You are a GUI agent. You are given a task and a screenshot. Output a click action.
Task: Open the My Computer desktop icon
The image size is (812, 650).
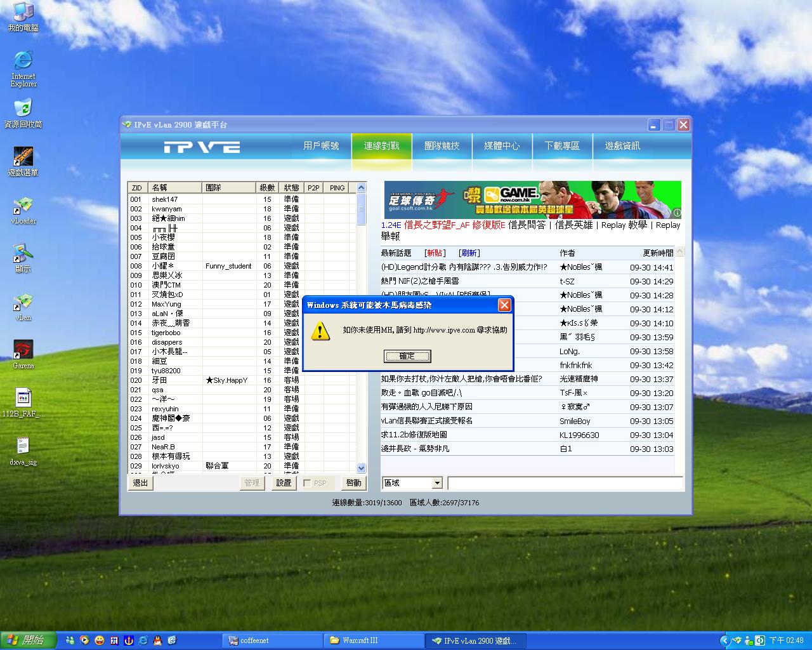click(23, 17)
